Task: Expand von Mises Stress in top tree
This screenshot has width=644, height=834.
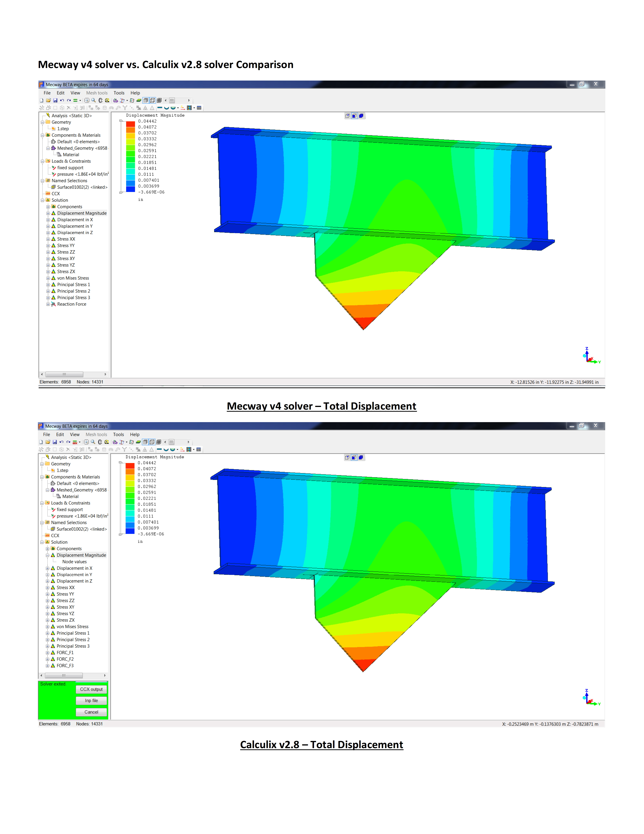Action: [x=48, y=278]
